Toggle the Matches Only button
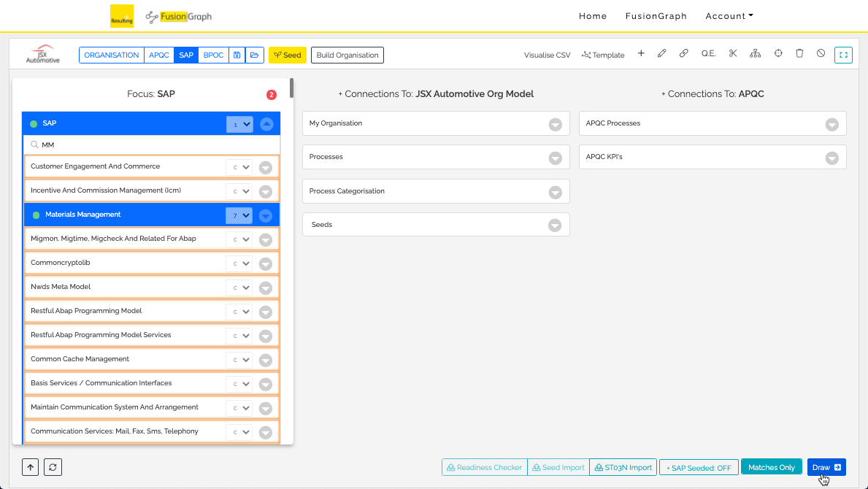This screenshot has height=489, width=868. (x=771, y=467)
